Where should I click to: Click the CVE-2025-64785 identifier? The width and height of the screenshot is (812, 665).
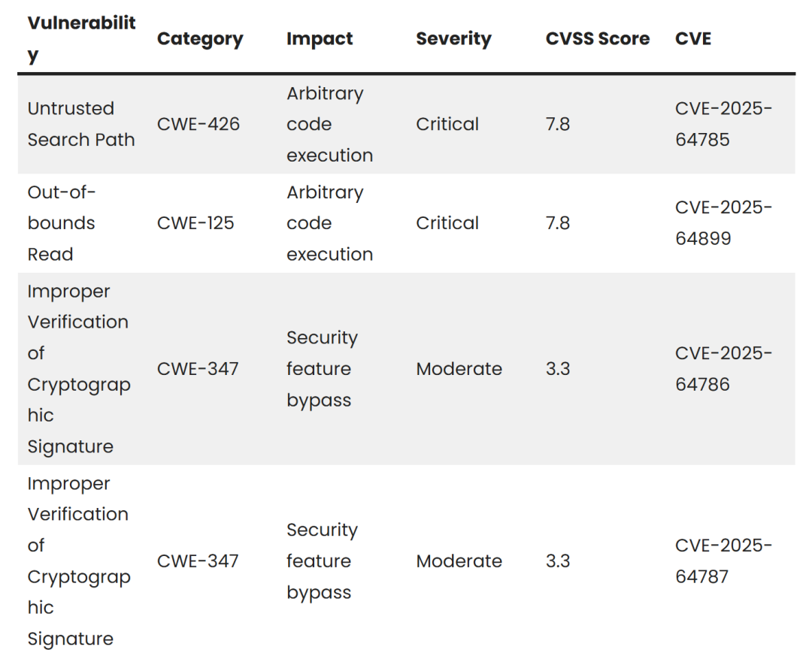(x=723, y=124)
